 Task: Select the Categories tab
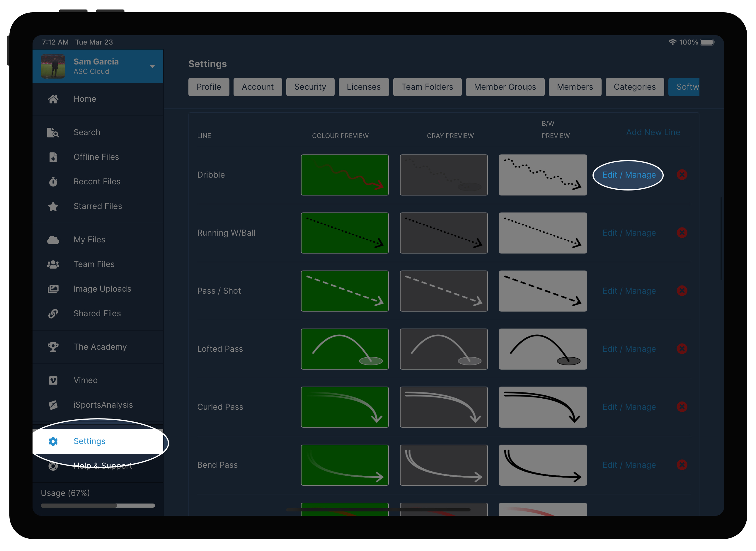click(x=634, y=87)
